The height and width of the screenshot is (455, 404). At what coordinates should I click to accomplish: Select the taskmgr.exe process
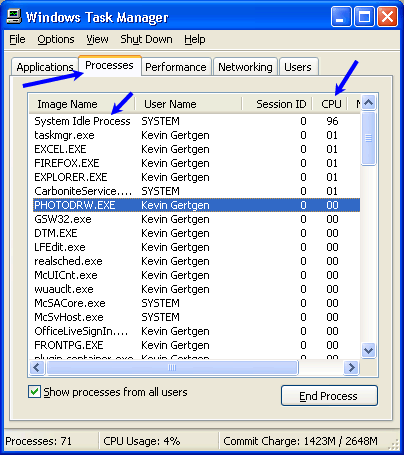point(196,135)
